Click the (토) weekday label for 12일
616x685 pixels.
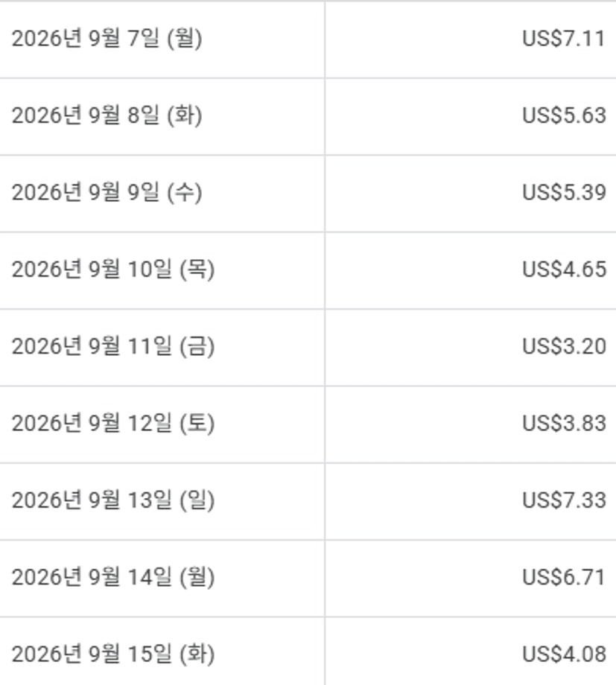click(197, 424)
